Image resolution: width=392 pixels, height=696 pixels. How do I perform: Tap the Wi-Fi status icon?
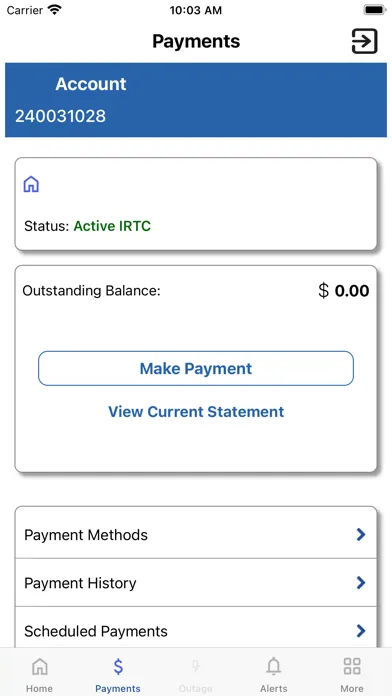(x=55, y=10)
